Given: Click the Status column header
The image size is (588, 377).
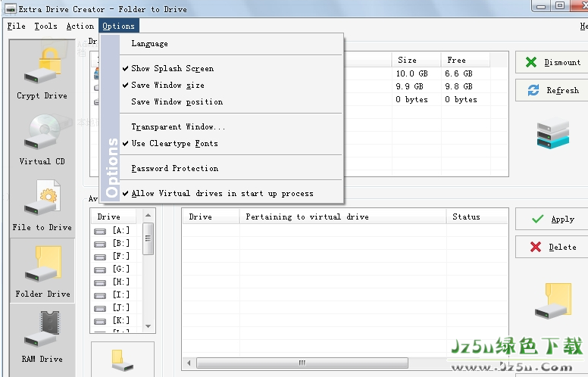Looking at the screenshot, I should click(x=477, y=217).
